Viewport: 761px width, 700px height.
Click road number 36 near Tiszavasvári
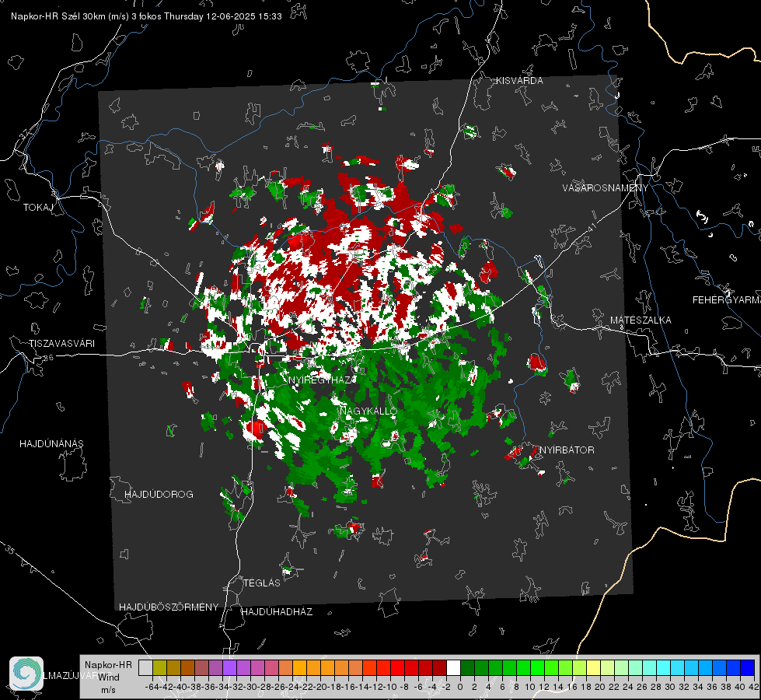click(48, 358)
